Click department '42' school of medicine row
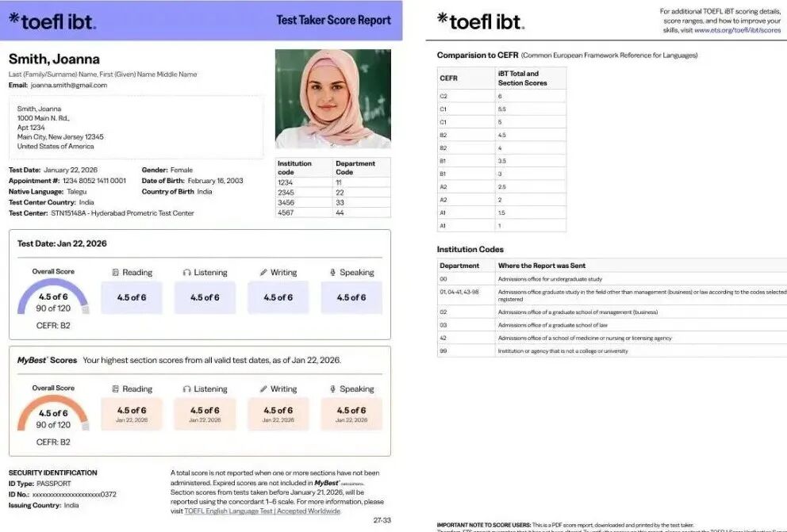The width and height of the screenshot is (787, 532). point(612,338)
